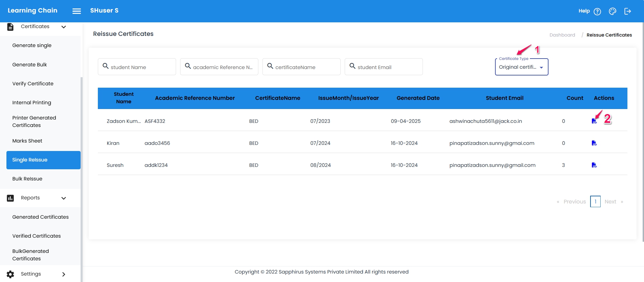The image size is (644, 282).
Task: Click the logout icon in header
Action: click(627, 12)
